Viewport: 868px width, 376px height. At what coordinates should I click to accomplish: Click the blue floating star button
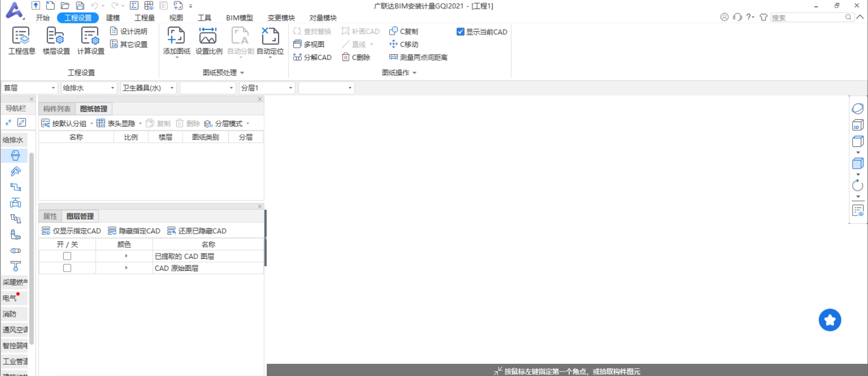pyautogui.click(x=830, y=320)
